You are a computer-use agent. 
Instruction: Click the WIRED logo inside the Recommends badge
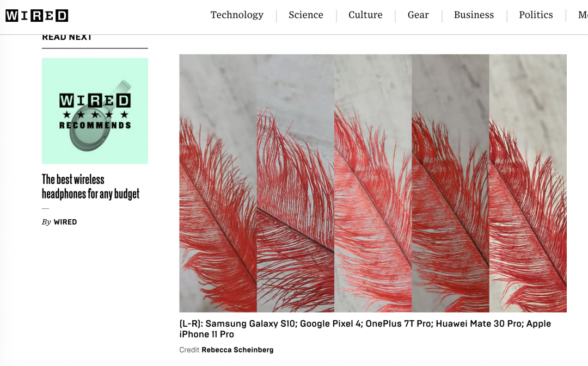[x=95, y=101]
